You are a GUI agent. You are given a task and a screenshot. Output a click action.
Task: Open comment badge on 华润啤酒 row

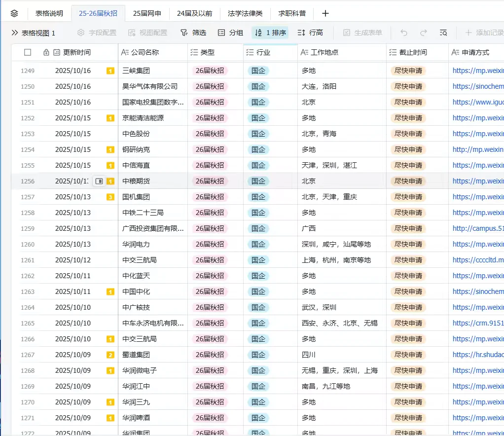tap(110, 418)
